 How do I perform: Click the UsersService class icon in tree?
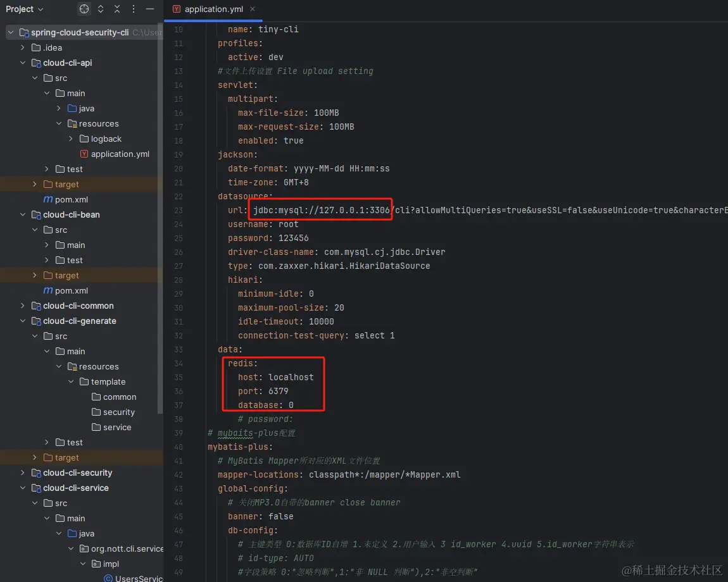pos(108,578)
